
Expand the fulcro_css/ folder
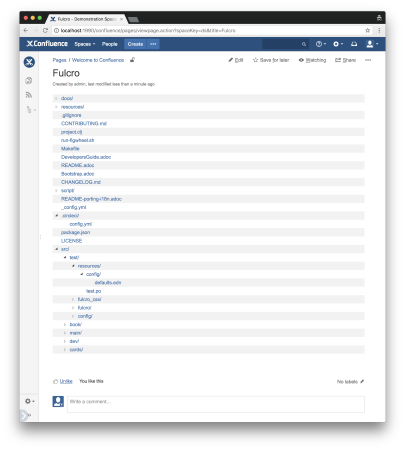[x=73, y=299]
